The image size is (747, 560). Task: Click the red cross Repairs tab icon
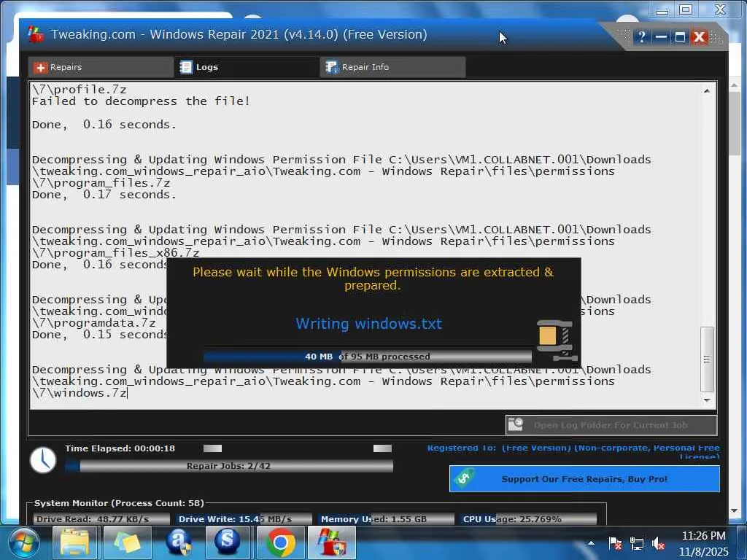[x=41, y=68]
